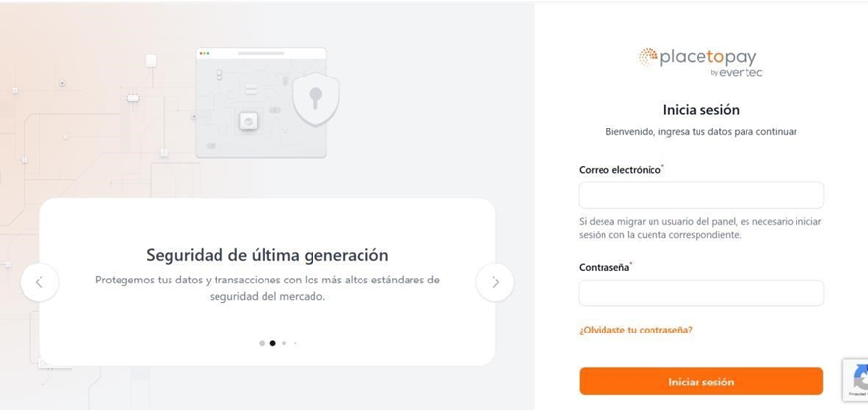This screenshot has width=868, height=410.
Task: Select the active second carousel dot
Action: click(x=272, y=343)
